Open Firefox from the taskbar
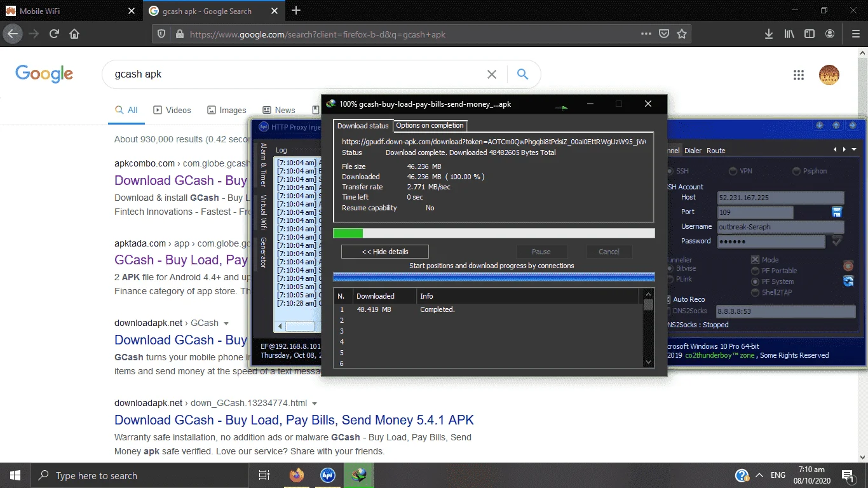 [296, 475]
